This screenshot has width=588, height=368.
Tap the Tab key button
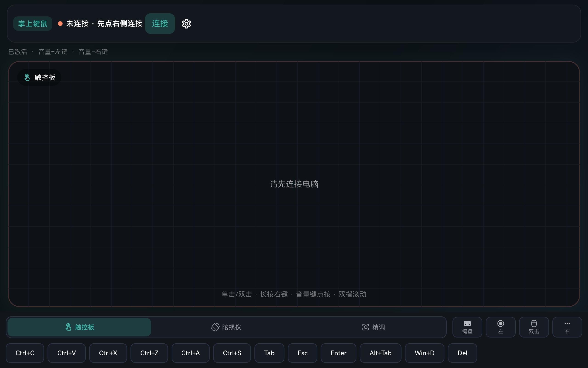point(269,353)
